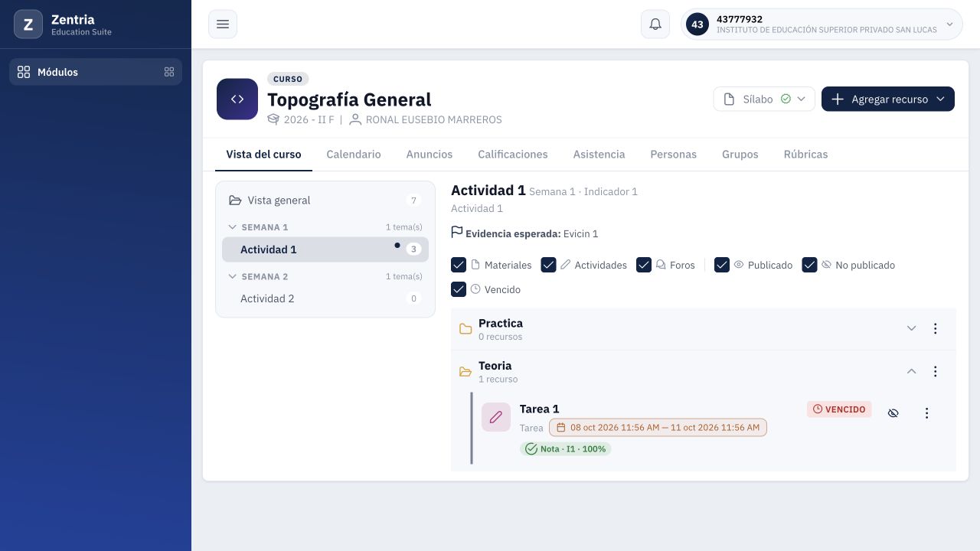
Task: Toggle Tarea 1 visibility eye icon
Action: 893,413
